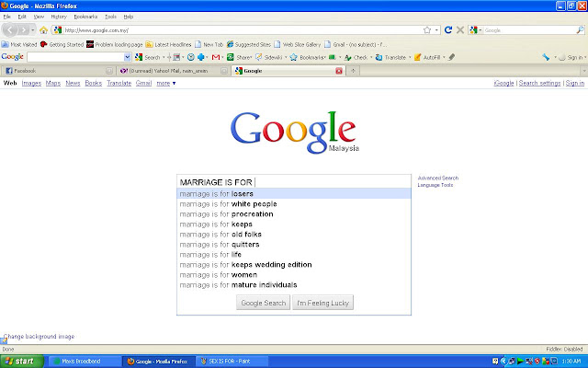Open the Web Slice Gallery bookmark
This screenshot has height=368, width=588.
(298, 44)
